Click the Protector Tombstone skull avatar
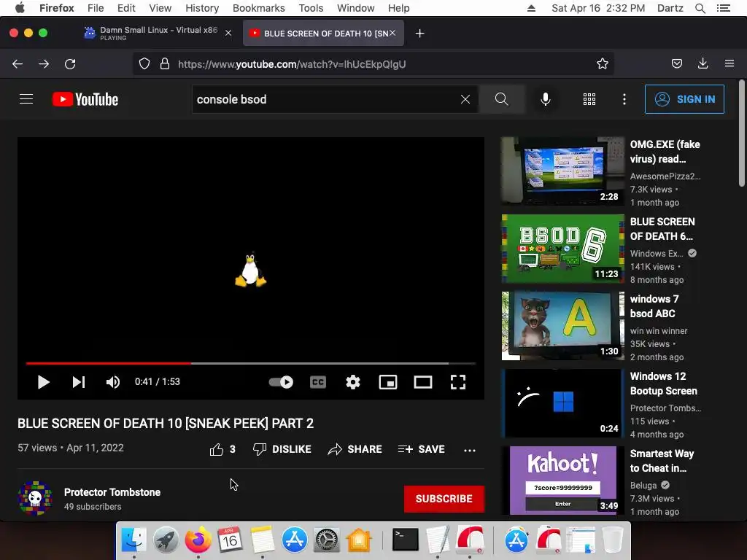This screenshot has width=747, height=560. click(35, 498)
